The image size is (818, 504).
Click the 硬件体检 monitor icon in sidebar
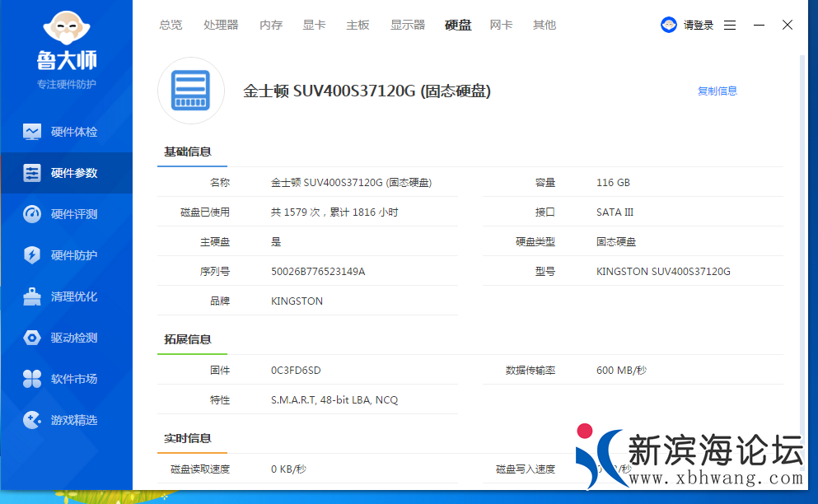point(32,132)
